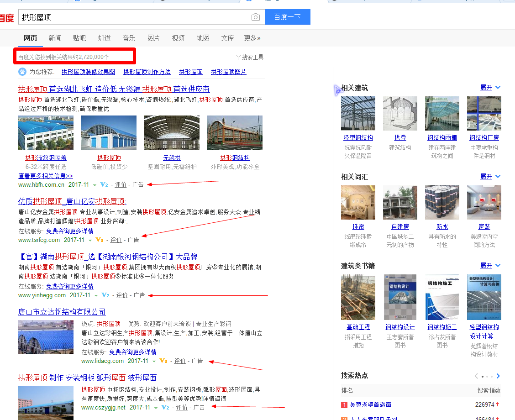Open green dropdown arrow beside www.yinhegg.com
Viewport: 515px width, 420px height.
click(x=96, y=296)
